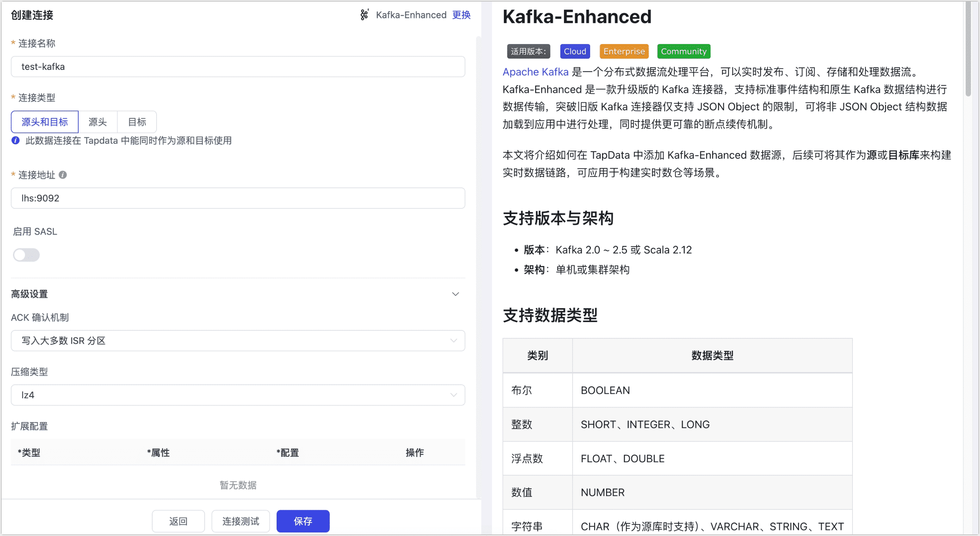The image size is (980, 536).
Task: Click the orange Enterprise version badge
Action: tap(624, 51)
